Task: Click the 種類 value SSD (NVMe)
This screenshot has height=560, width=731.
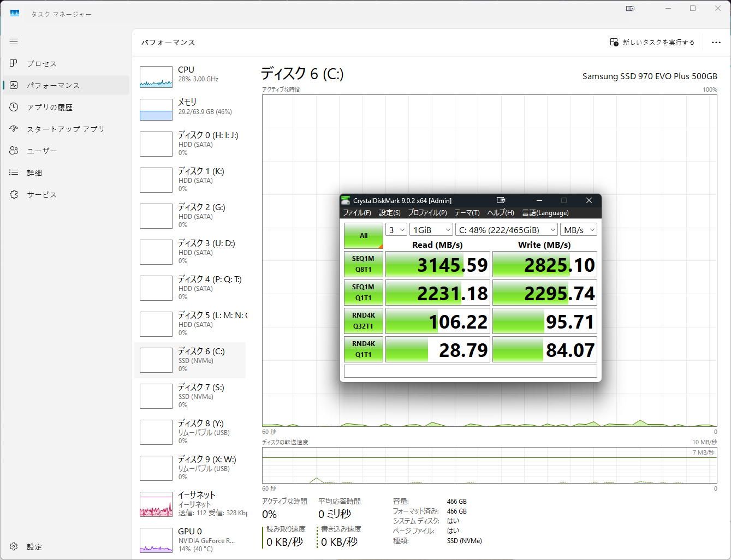Action: click(465, 541)
